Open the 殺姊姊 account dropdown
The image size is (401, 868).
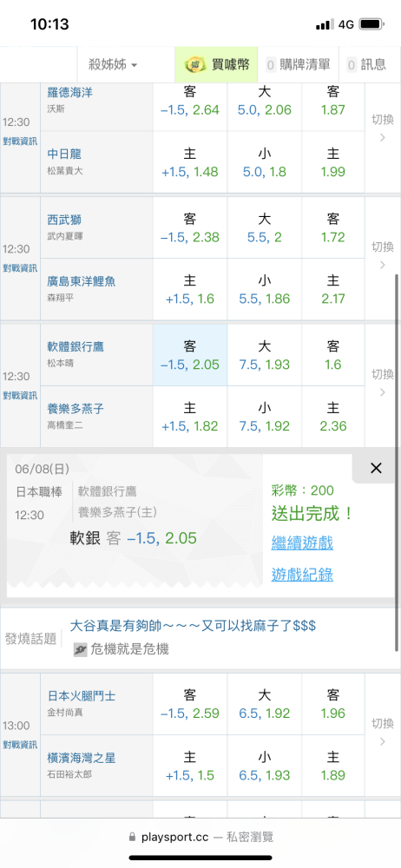pos(113,65)
